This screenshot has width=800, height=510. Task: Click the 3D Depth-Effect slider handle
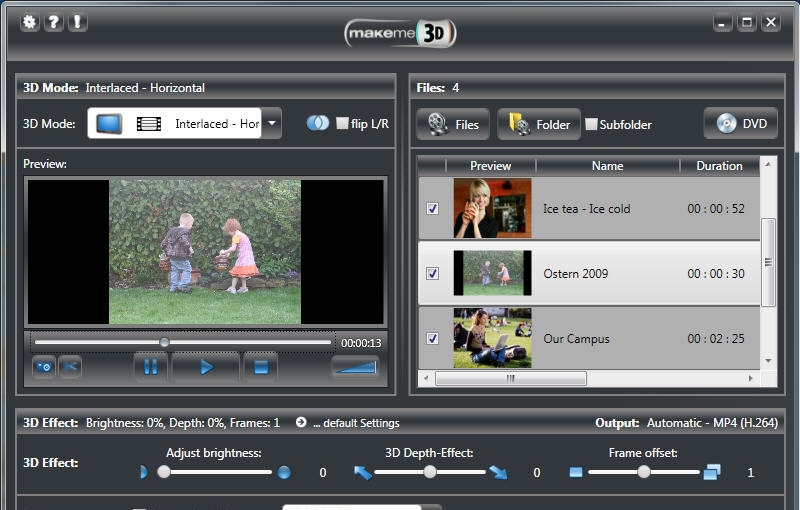pyautogui.click(x=430, y=472)
